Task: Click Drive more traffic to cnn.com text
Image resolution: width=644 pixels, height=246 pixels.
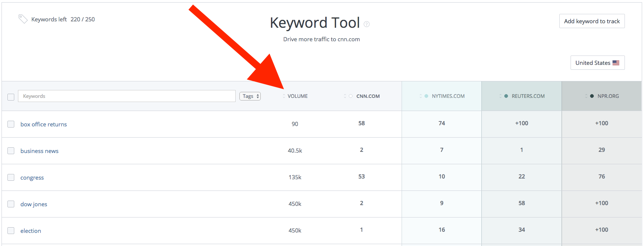Action: click(321, 39)
